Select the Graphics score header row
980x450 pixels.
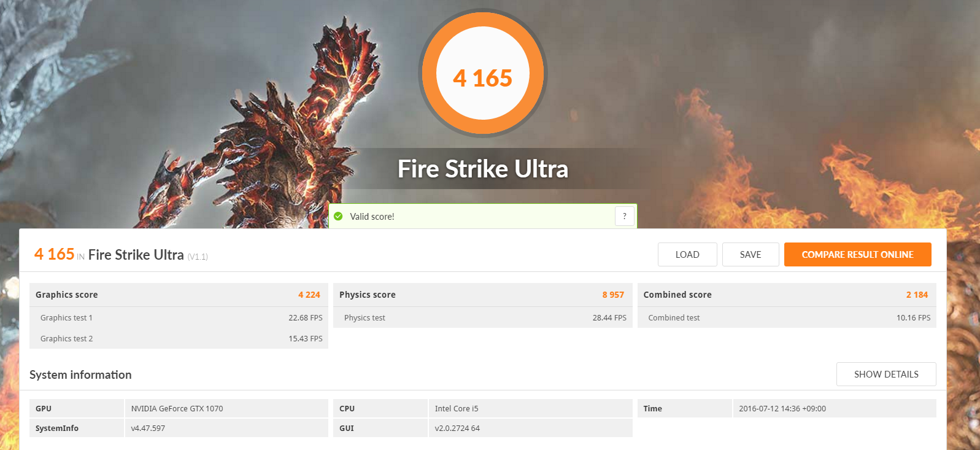point(179,295)
